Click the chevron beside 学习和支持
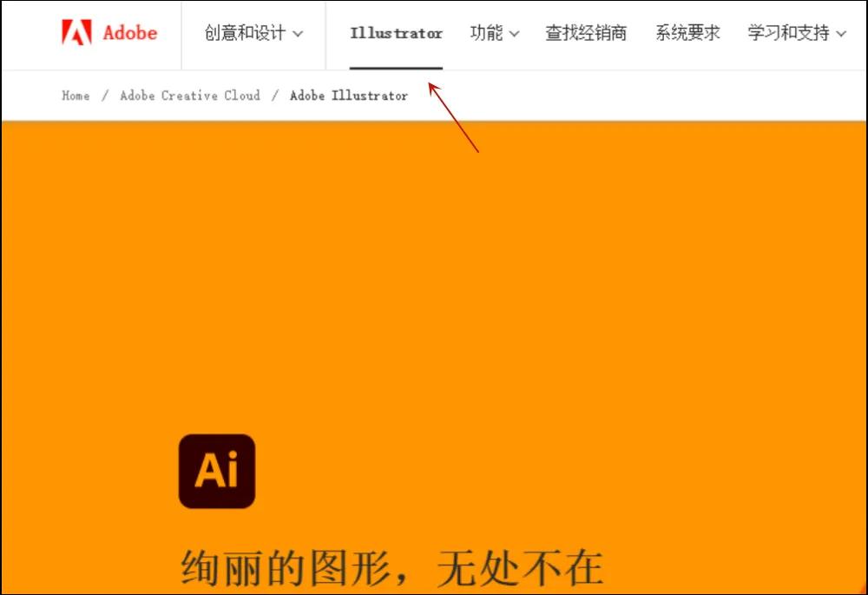Viewport: 868px width, 595px height. pos(840,33)
